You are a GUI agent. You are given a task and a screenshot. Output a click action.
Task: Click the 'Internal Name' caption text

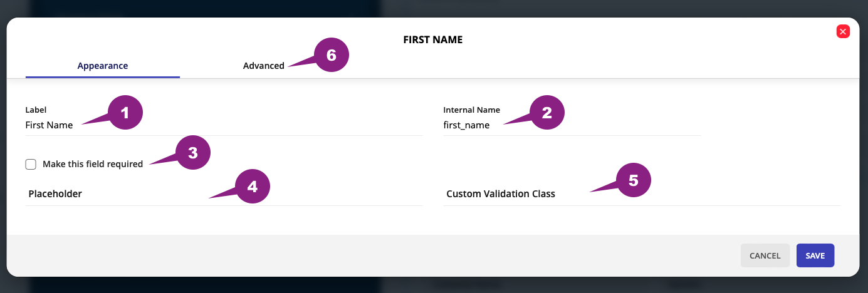click(x=472, y=110)
